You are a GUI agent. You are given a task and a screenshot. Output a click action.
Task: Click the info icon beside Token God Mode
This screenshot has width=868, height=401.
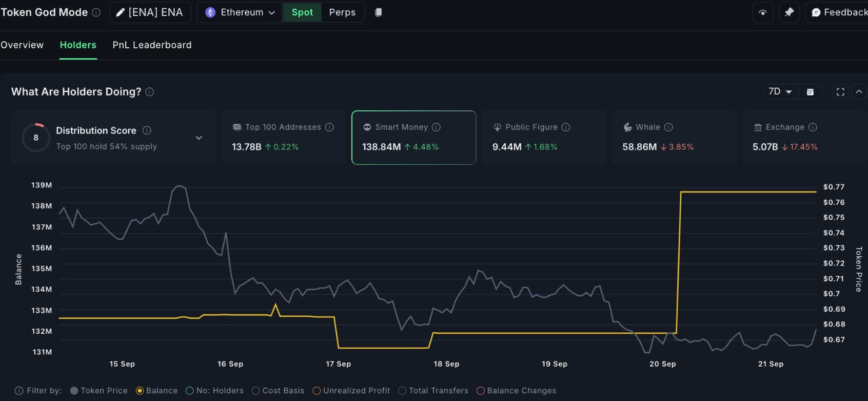(x=96, y=12)
